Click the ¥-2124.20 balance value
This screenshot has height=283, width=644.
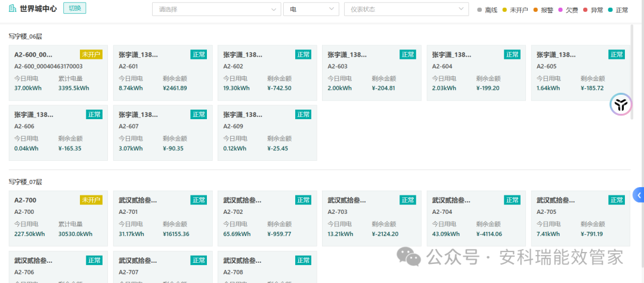click(x=385, y=234)
